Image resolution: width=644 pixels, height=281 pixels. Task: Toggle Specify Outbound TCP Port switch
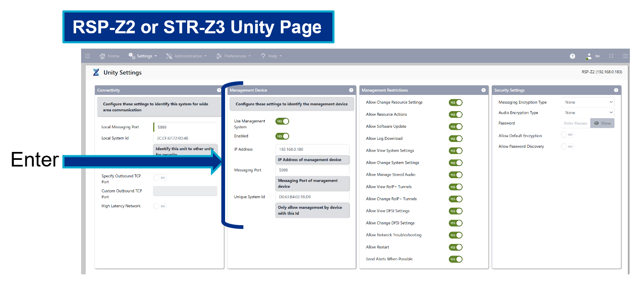pos(160,178)
